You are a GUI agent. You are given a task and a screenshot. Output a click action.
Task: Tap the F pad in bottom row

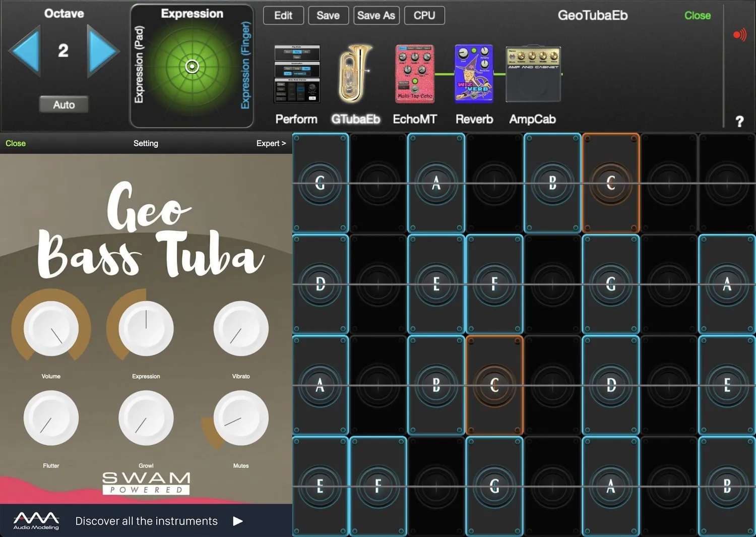tap(378, 487)
